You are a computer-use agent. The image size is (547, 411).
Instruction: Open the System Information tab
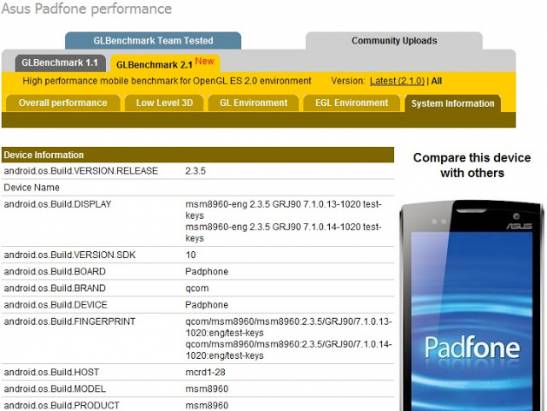tap(453, 104)
